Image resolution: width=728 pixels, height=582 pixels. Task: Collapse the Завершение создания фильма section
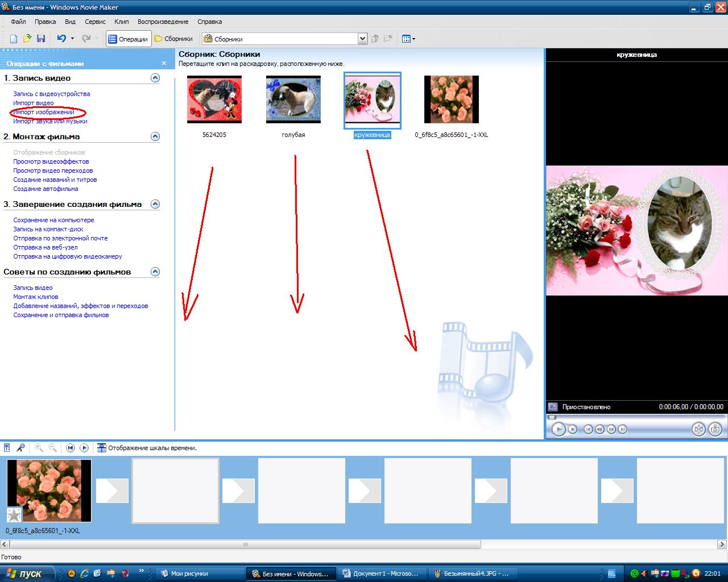(155, 204)
